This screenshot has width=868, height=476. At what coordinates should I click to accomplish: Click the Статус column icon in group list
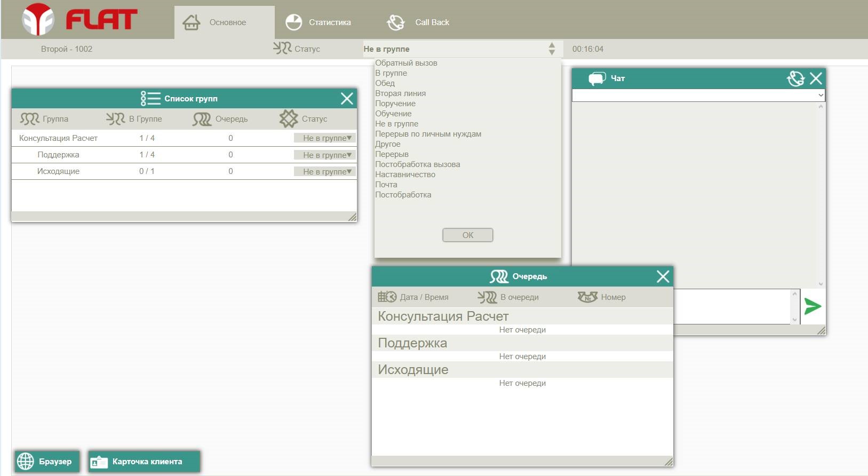(289, 118)
